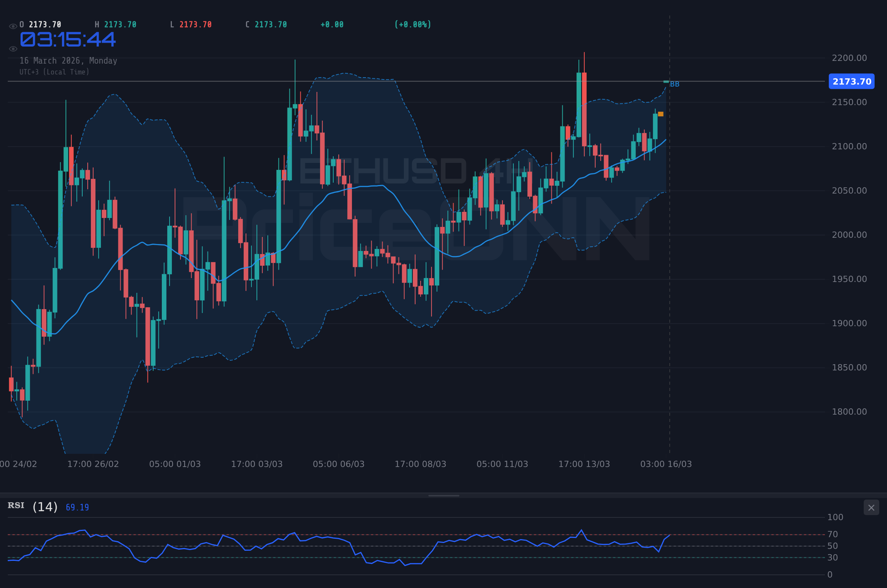Select the 17:00 13/03 axis timestamp
The width and height of the screenshot is (887, 588).
(584, 464)
